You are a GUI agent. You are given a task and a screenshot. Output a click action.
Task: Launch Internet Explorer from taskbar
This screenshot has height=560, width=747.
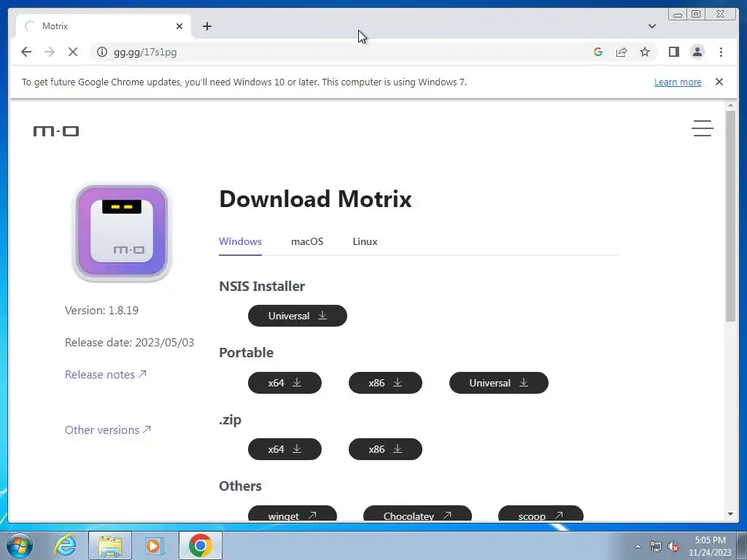[65, 545]
